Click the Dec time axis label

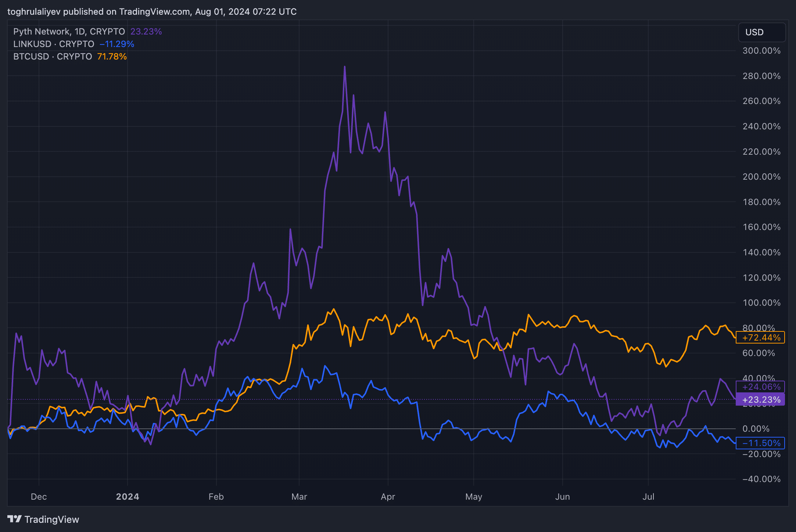pyautogui.click(x=39, y=497)
